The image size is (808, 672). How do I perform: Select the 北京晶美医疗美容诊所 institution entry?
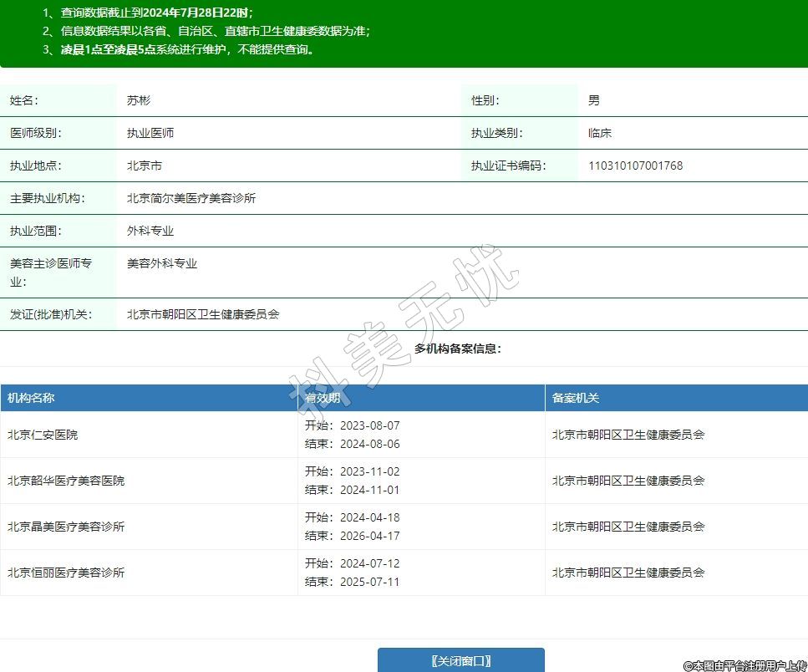66,527
